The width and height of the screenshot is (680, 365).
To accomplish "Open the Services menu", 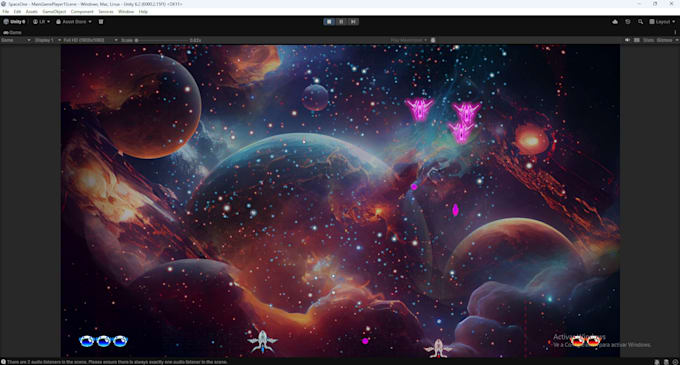I will pyautogui.click(x=106, y=12).
